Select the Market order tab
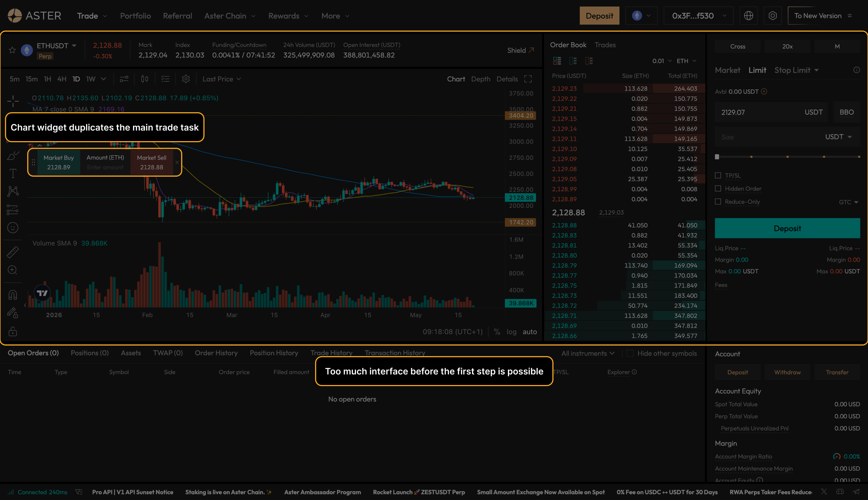This screenshot has width=868, height=500. [727, 70]
